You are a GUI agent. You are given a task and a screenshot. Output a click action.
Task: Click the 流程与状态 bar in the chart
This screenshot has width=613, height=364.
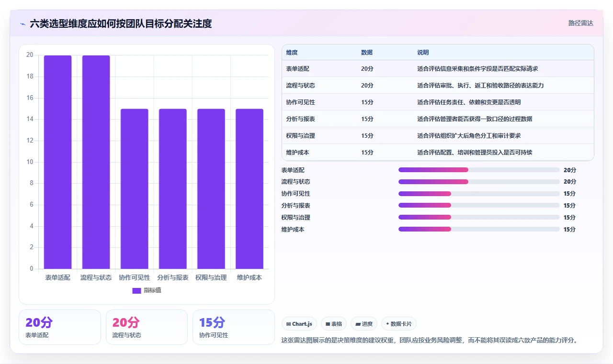[96, 162]
